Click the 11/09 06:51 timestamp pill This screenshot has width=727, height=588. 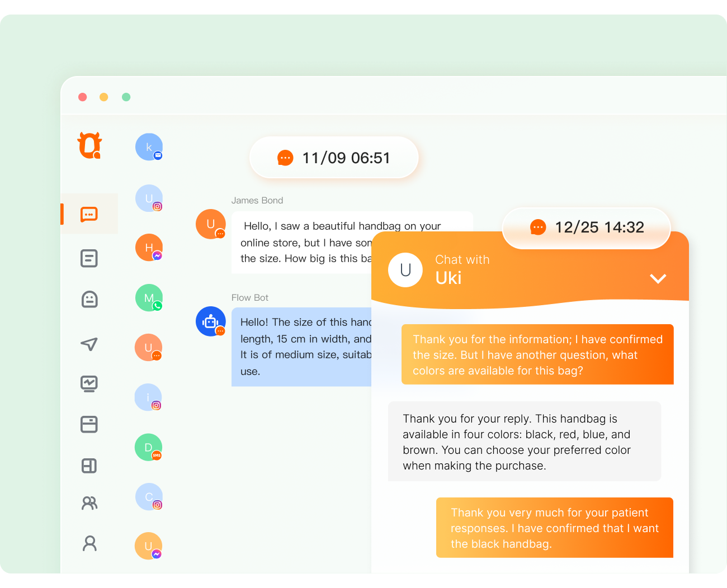334,158
